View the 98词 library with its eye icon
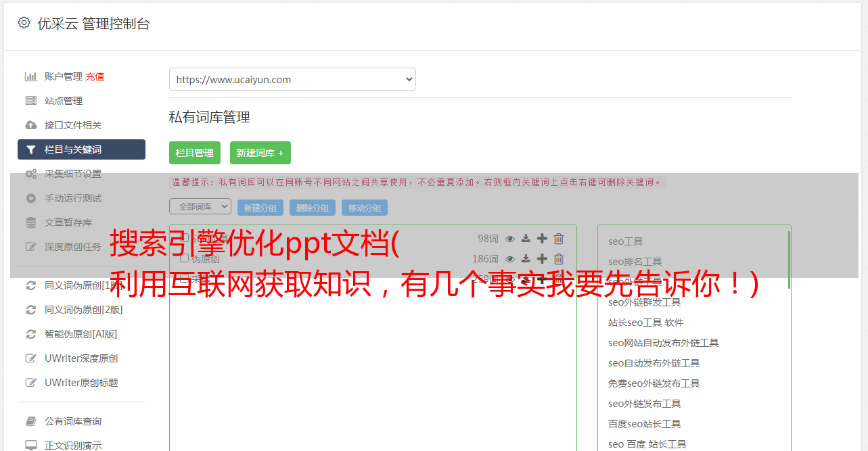This screenshot has height=451, width=868. pos(510,238)
